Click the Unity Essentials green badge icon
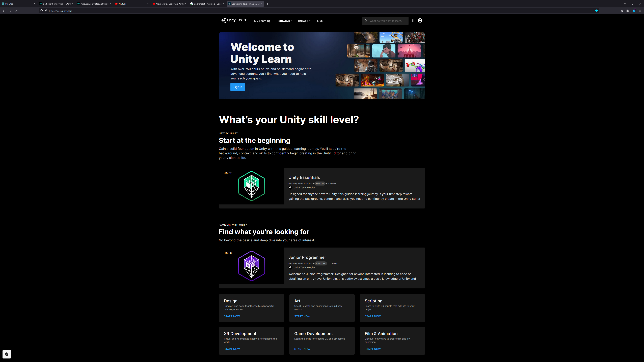The width and height of the screenshot is (644, 362). click(x=252, y=186)
